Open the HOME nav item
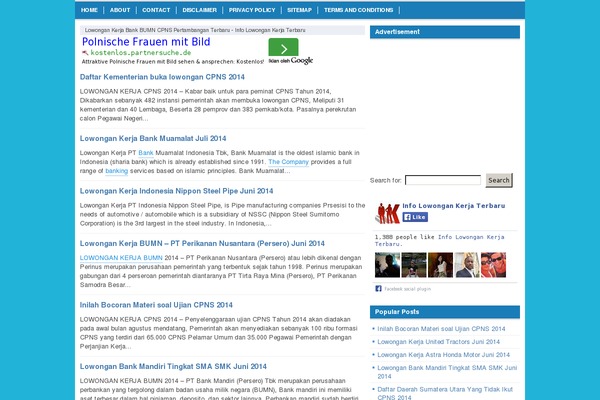The image size is (600, 400). pos(89,10)
